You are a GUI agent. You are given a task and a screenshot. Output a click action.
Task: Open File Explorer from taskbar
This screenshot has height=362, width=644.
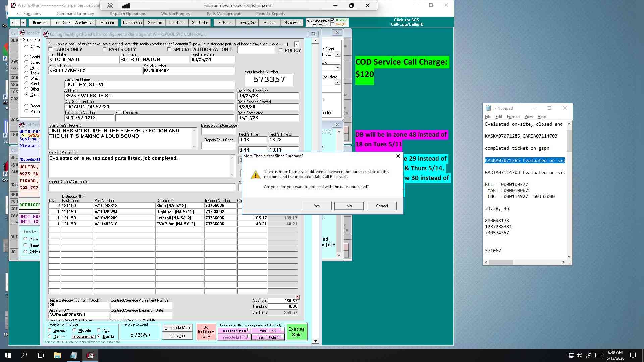click(x=57, y=355)
